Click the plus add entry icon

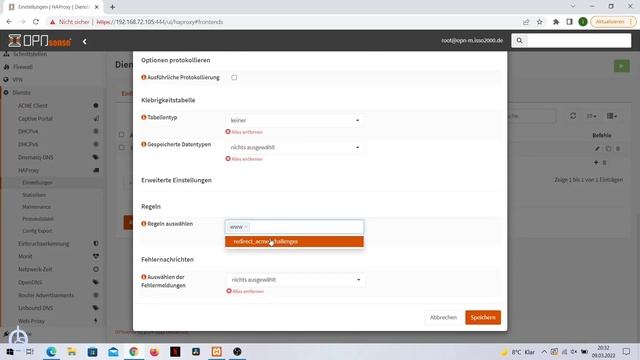[596, 162]
